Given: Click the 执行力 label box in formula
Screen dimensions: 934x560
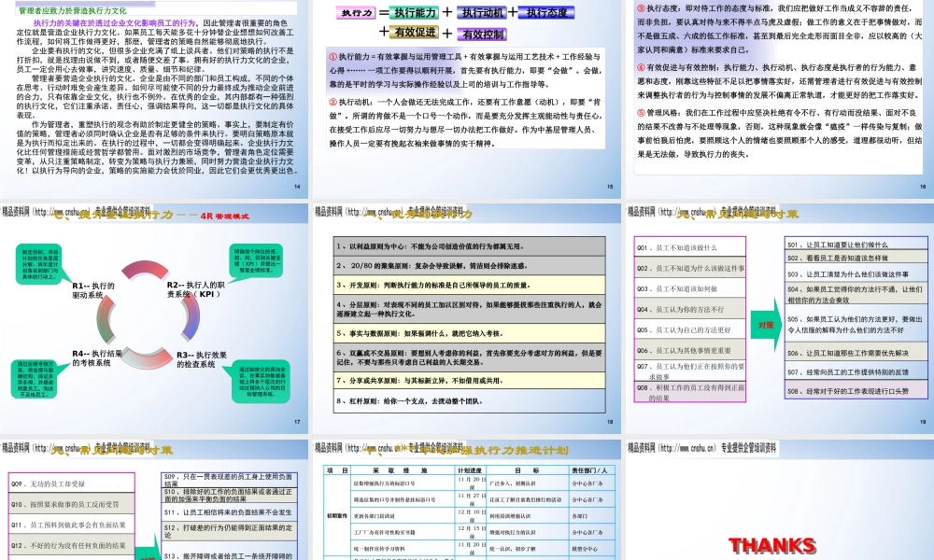Looking at the screenshot, I should [x=356, y=13].
